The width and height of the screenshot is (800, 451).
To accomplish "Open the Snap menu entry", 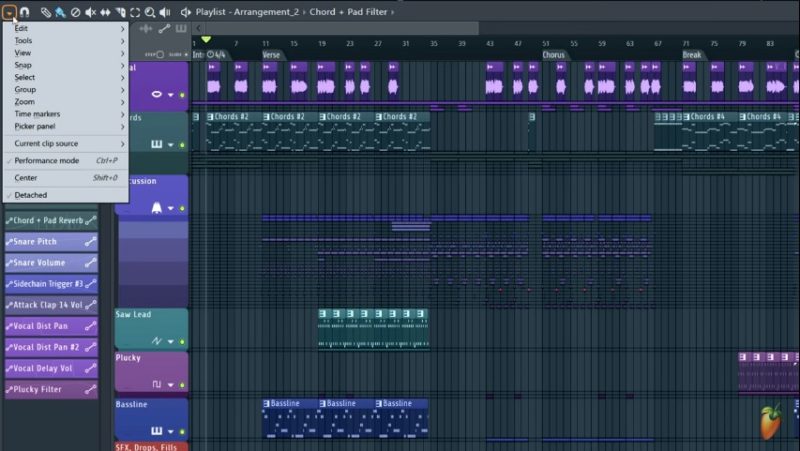I will click(x=66, y=65).
